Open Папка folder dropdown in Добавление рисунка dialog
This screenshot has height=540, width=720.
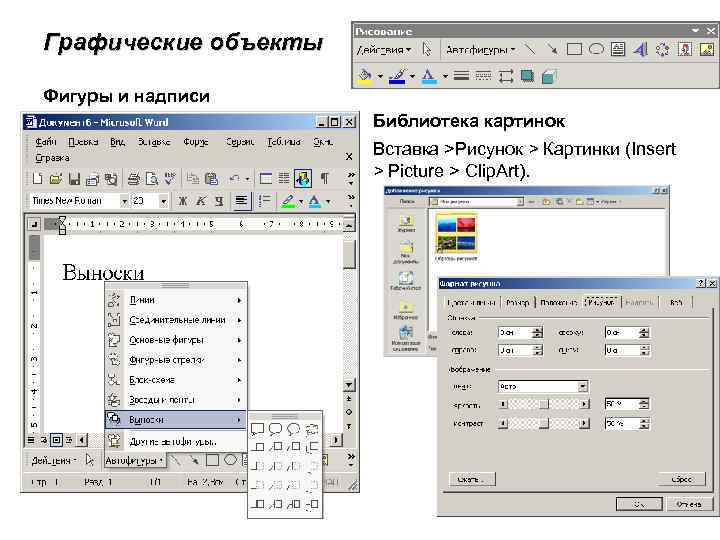click(520, 202)
